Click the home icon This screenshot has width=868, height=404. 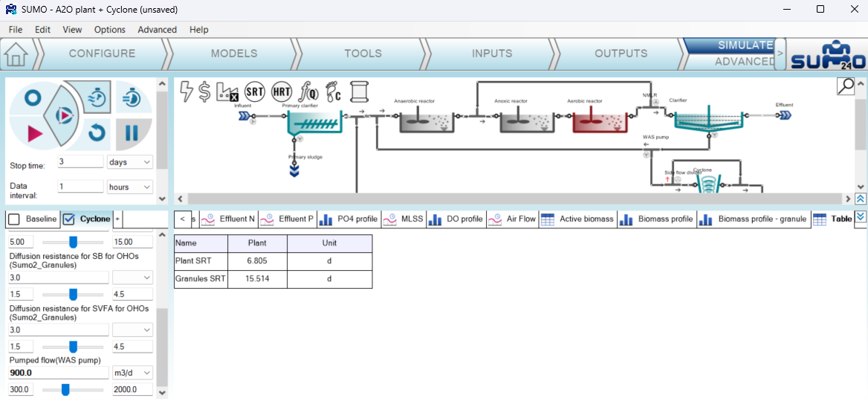tap(16, 54)
